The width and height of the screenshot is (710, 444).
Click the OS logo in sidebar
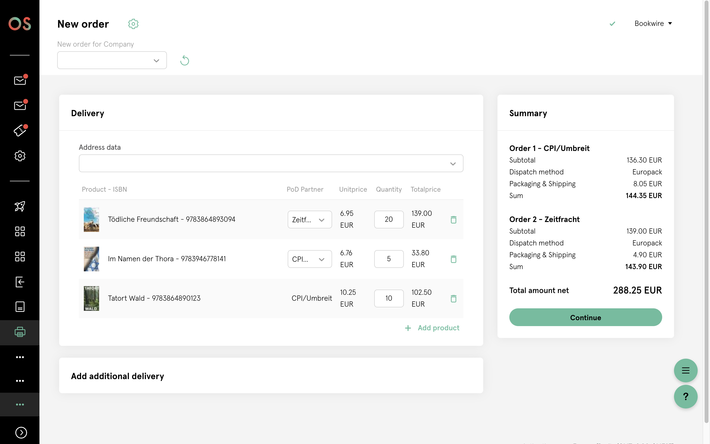(x=19, y=24)
